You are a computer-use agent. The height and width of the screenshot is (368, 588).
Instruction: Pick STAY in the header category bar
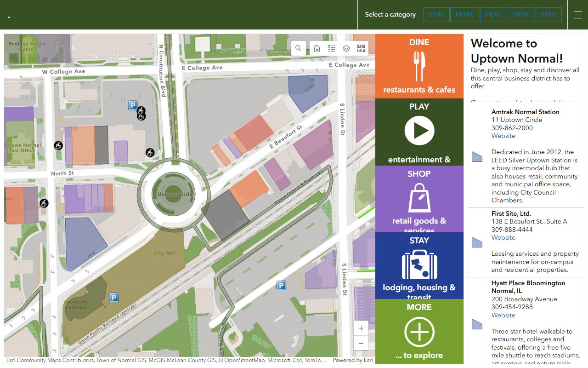(548, 14)
